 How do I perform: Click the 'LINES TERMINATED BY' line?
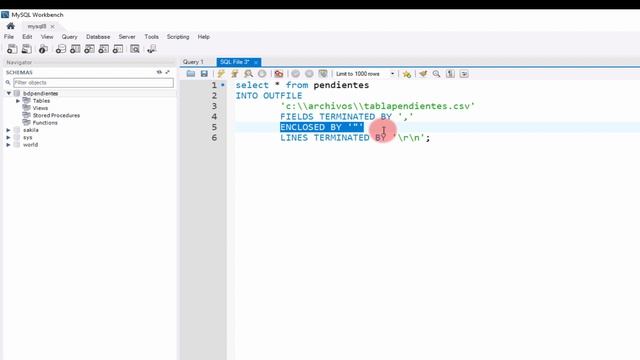(x=355, y=138)
